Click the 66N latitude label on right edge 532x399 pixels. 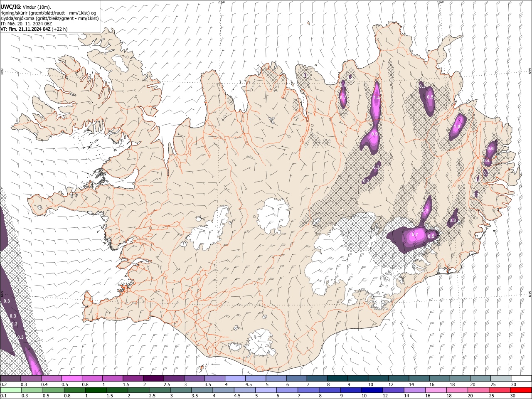pos(530,72)
